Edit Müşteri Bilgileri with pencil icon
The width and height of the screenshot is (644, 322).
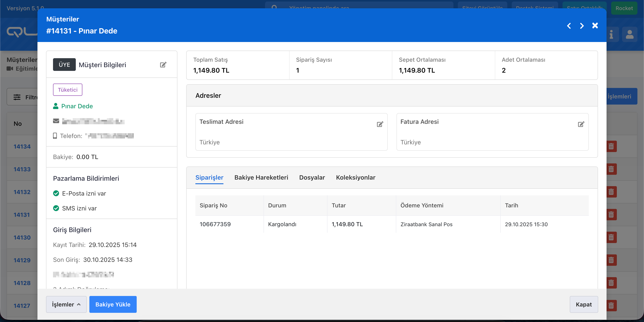point(163,65)
